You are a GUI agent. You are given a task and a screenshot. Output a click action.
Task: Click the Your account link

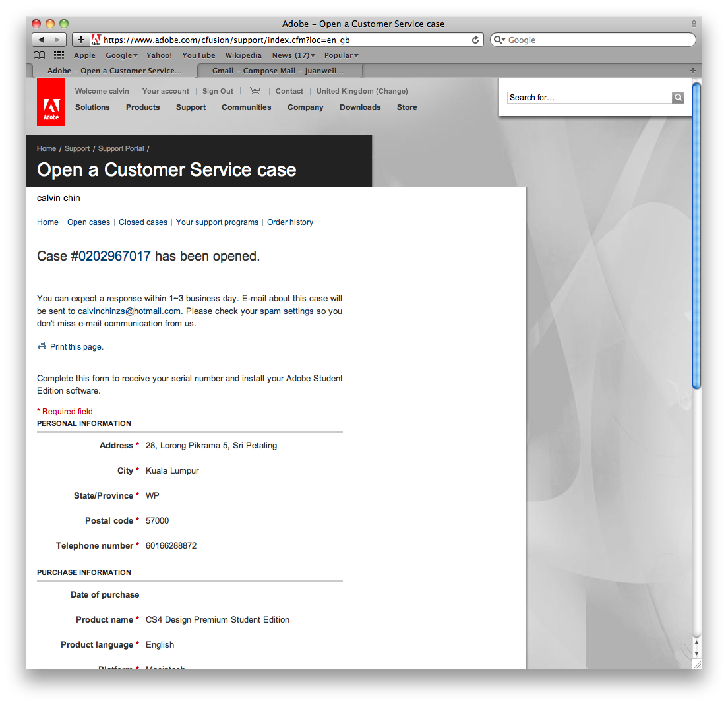[166, 91]
